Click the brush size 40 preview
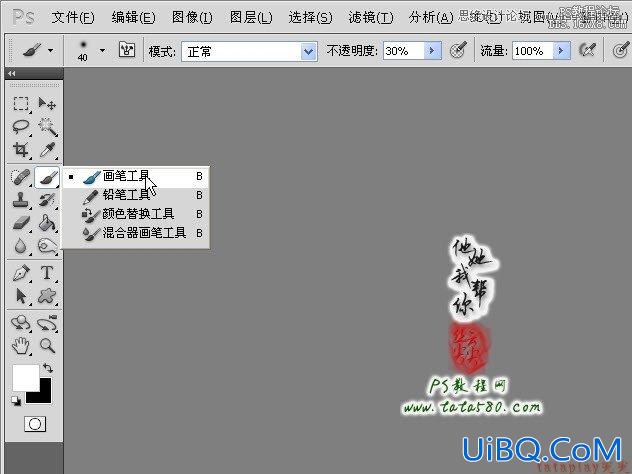 coord(83,50)
